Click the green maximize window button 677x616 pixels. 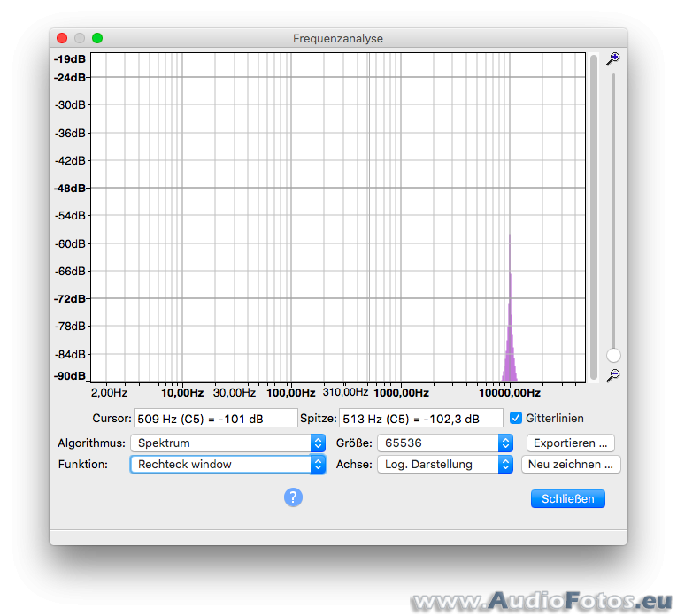click(97, 38)
